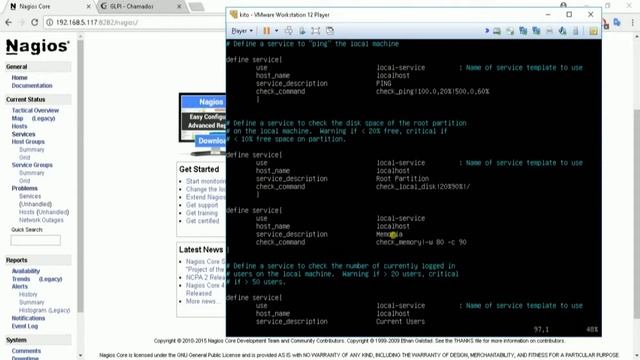This screenshot has width=640, height=360.
Task: Click the sound card device icon in VMware
Action: click(562, 31)
